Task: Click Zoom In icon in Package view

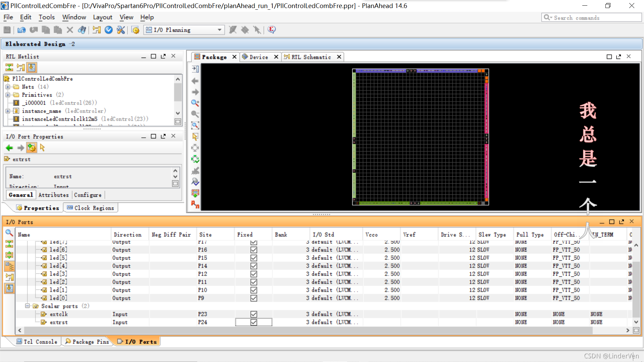Action: click(x=195, y=103)
